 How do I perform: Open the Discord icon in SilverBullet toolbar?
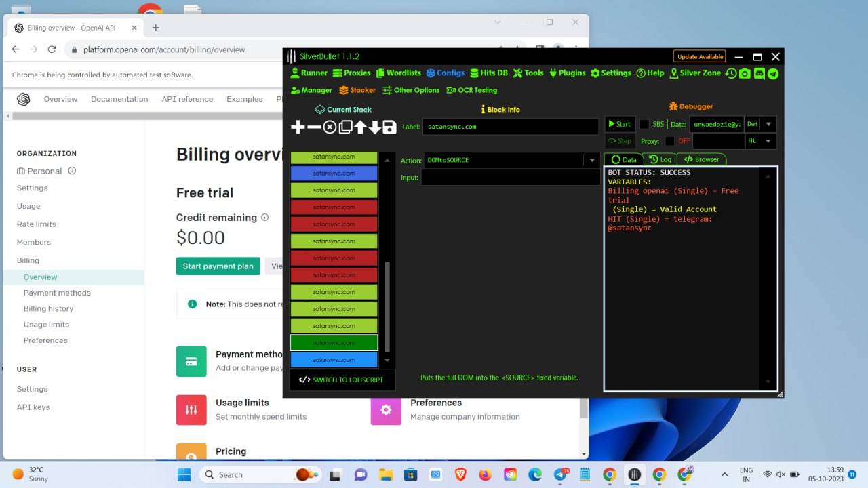pos(759,73)
